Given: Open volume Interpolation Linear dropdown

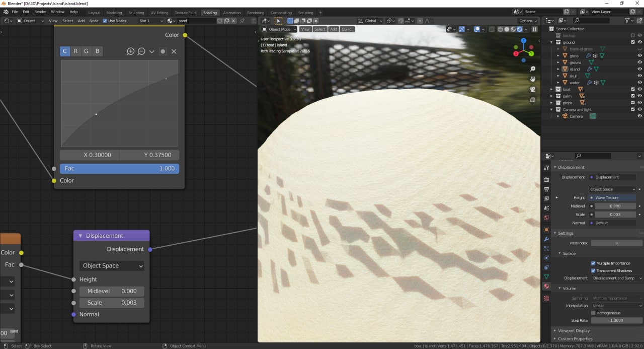Looking at the screenshot, I should click(x=617, y=306).
